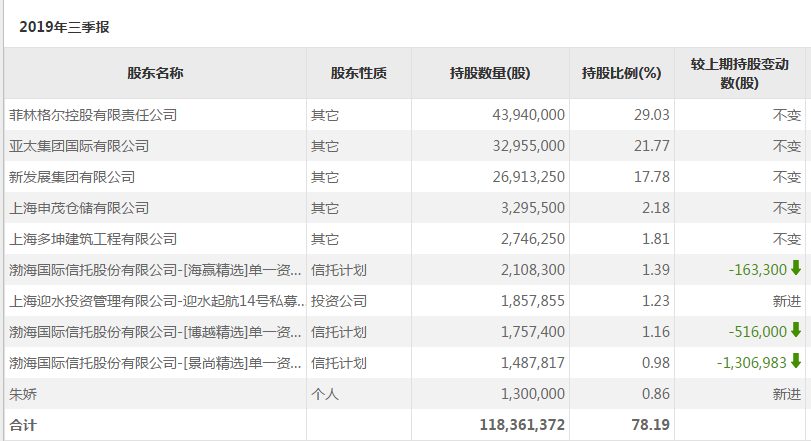The height and width of the screenshot is (441, 811).
Task: Select individual shareholder 朱娇
Action: [x=23, y=394]
